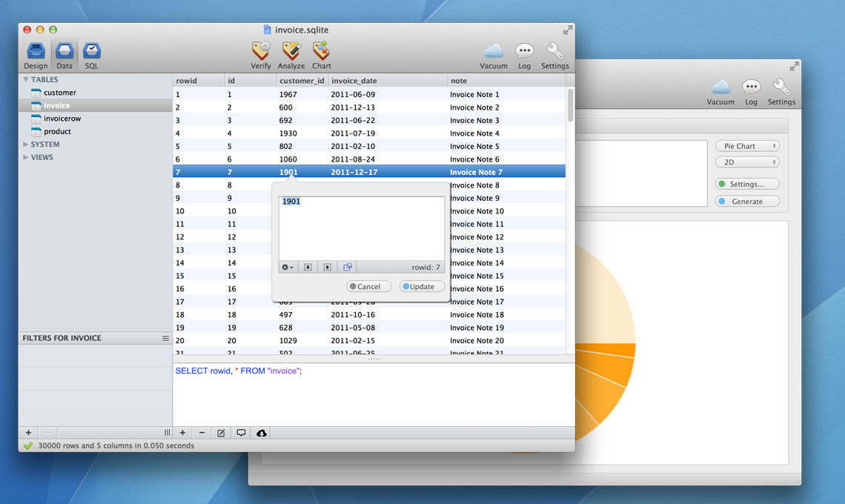Image resolution: width=845 pixels, height=504 pixels.
Task: Click the Generate chart button
Action: point(747,202)
